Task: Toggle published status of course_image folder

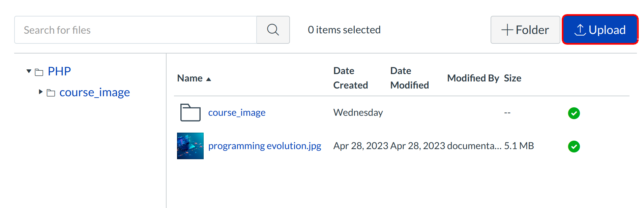Action: point(574,113)
